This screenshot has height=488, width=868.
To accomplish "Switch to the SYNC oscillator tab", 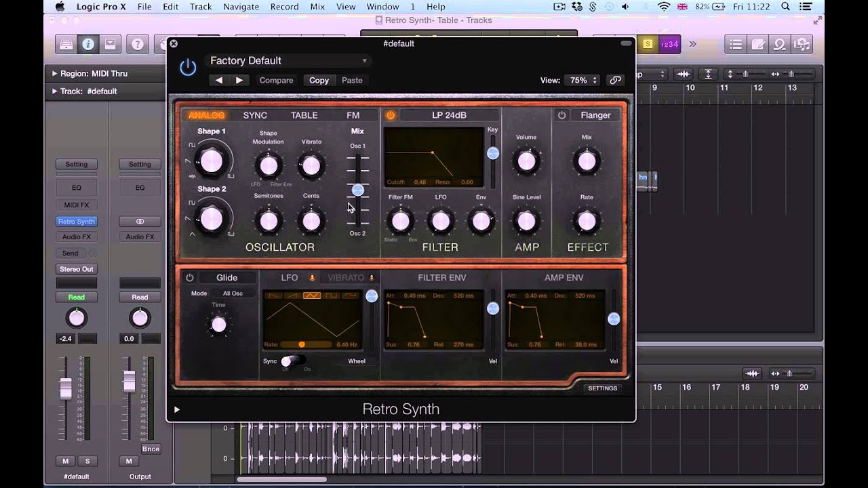I will 255,115.
